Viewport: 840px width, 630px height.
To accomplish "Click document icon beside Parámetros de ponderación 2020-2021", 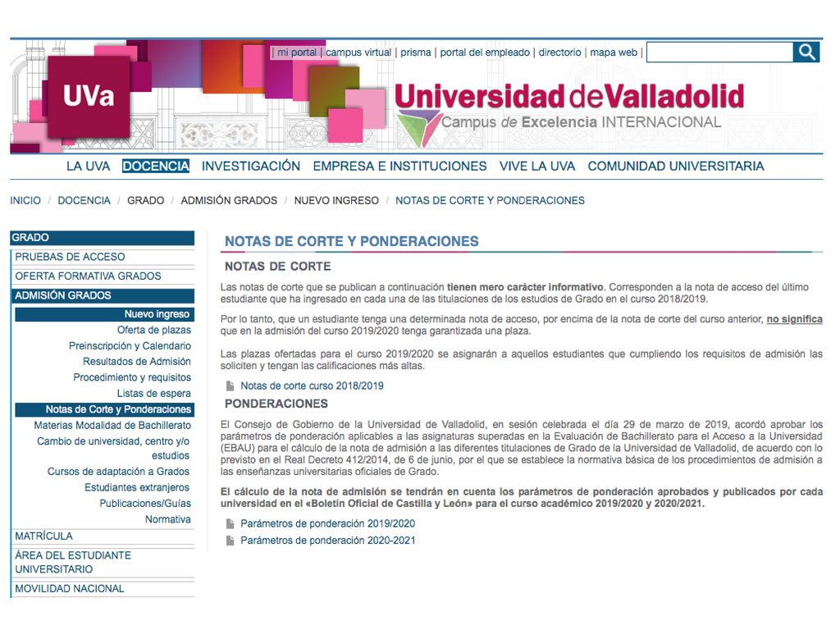I will pos(231,541).
